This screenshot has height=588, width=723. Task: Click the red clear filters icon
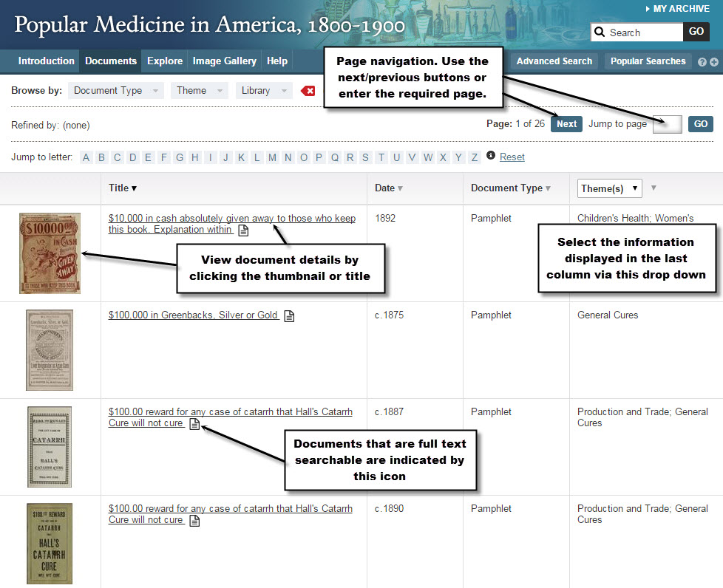pyautogui.click(x=308, y=91)
